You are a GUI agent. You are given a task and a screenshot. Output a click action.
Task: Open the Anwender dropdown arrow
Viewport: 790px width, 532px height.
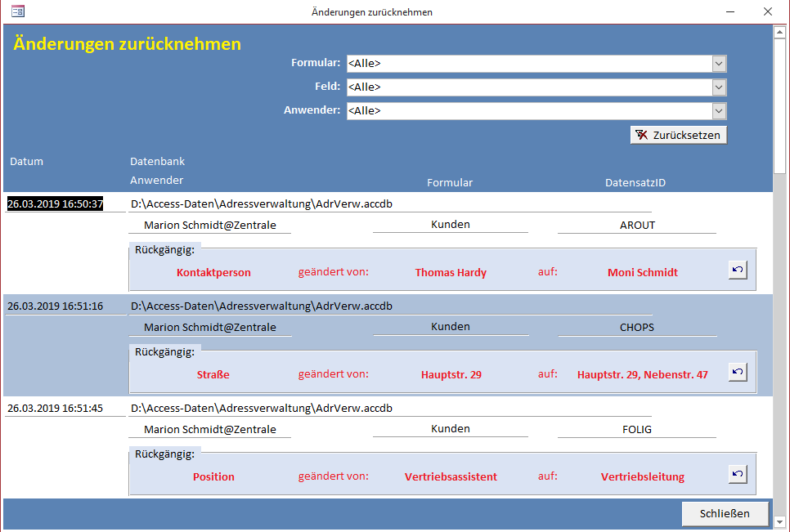pyautogui.click(x=719, y=110)
